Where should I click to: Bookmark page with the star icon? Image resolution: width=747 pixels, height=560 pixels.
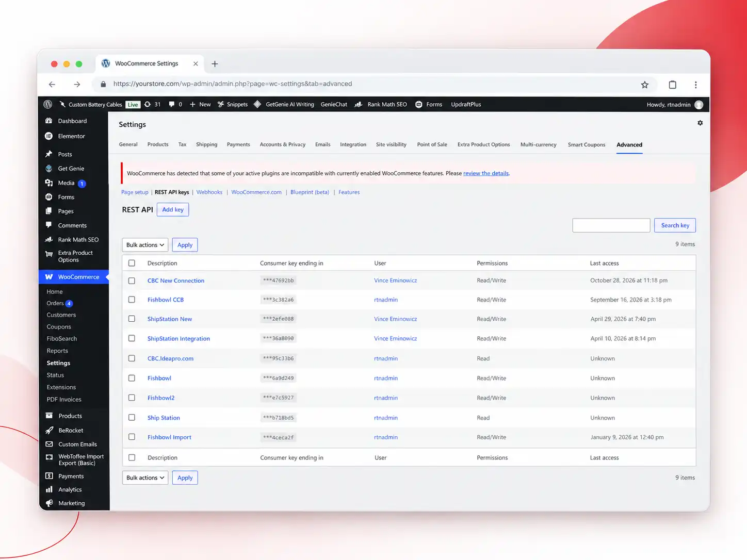click(x=644, y=85)
